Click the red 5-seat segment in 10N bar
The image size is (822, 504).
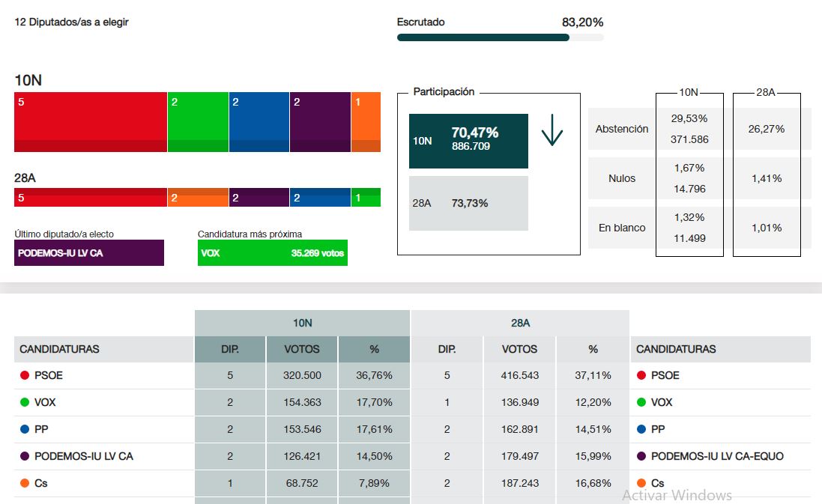pos(90,121)
